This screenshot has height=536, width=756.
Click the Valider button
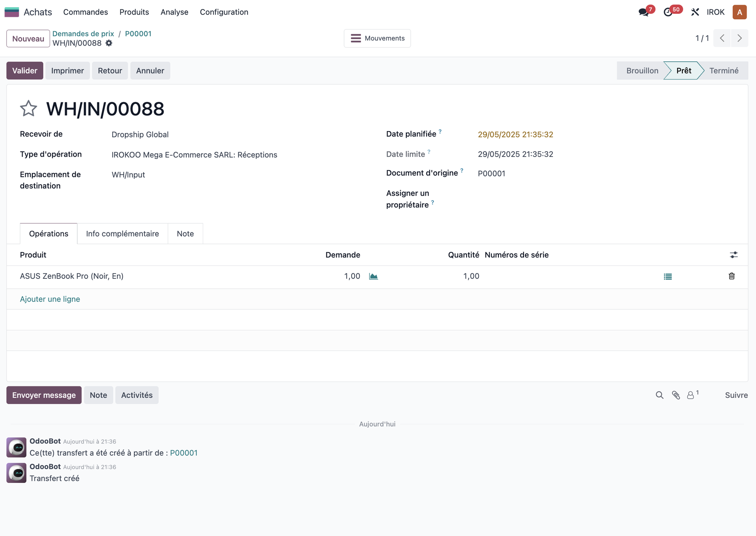[25, 70]
